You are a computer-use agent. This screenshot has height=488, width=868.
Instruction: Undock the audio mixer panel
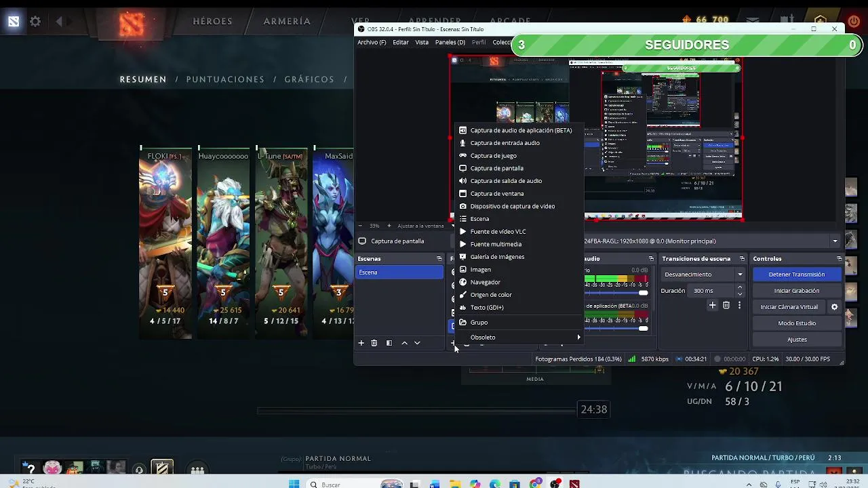(x=651, y=259)
